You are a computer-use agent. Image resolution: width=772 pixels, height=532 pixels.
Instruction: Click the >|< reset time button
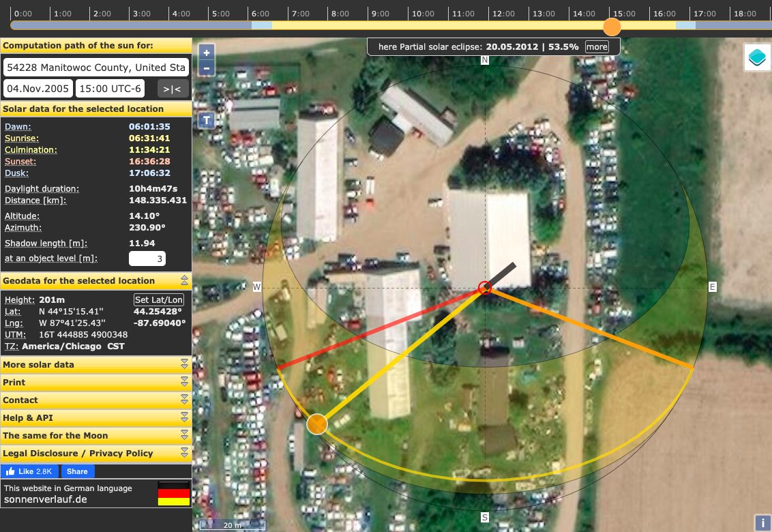(173, 89)
